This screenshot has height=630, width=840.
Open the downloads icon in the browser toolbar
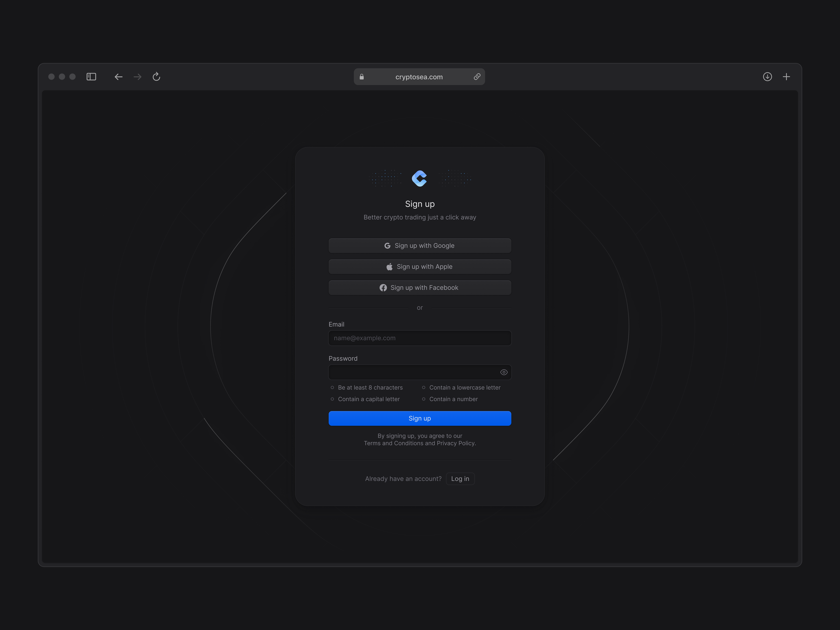[767, 77]
